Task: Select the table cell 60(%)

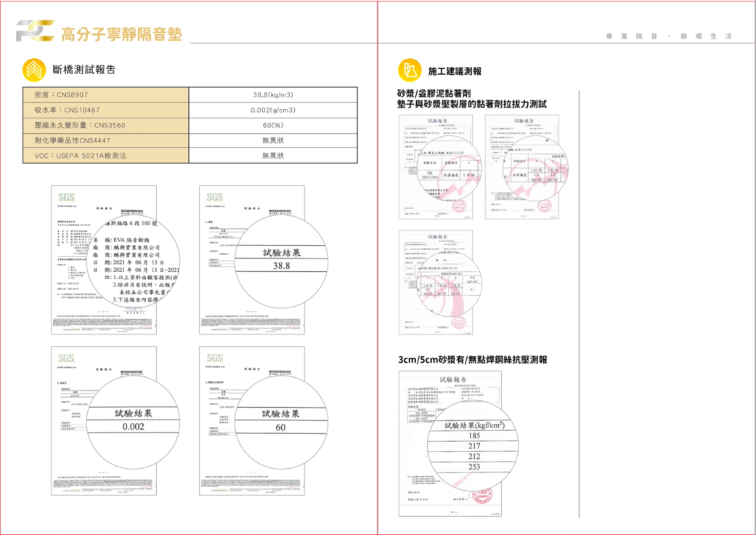Action: (x=273, y=126)
